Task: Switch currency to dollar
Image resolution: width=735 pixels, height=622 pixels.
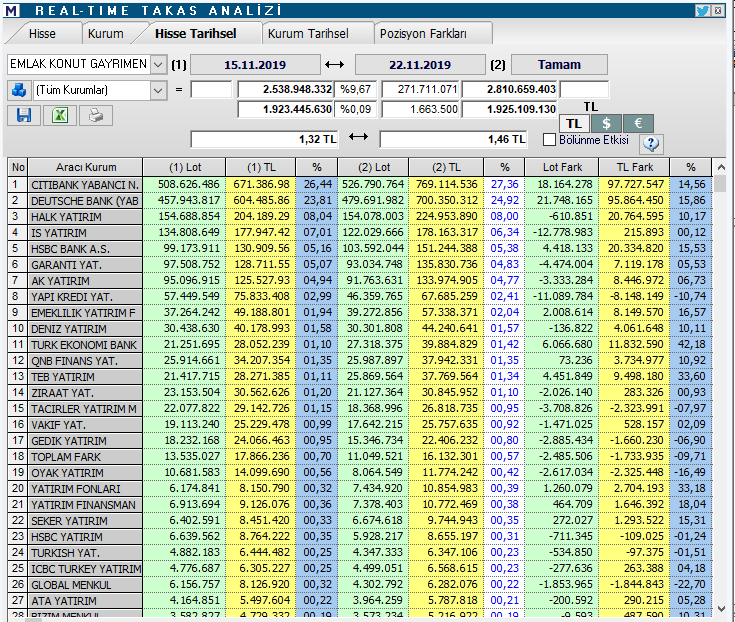Action: coord(606,124)
